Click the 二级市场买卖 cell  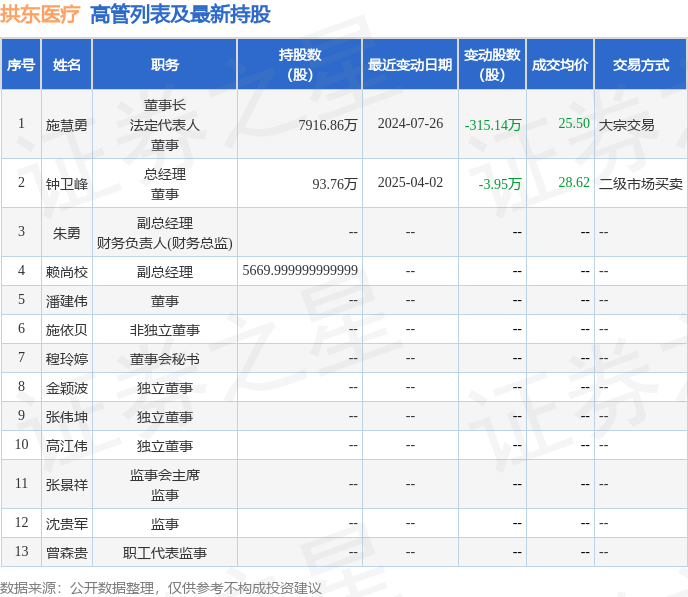pos(641,184)
